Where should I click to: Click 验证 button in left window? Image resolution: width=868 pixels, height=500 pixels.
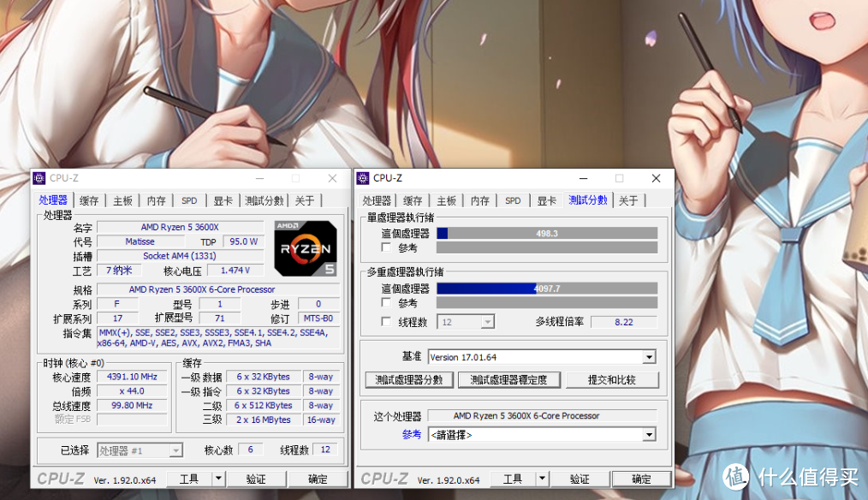(x=256, y=479)
